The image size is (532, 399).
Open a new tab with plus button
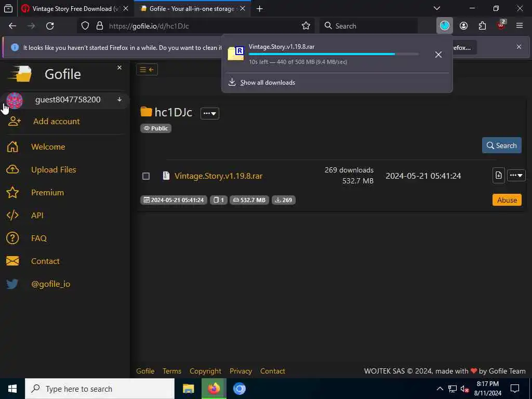(x=260, y=9)
